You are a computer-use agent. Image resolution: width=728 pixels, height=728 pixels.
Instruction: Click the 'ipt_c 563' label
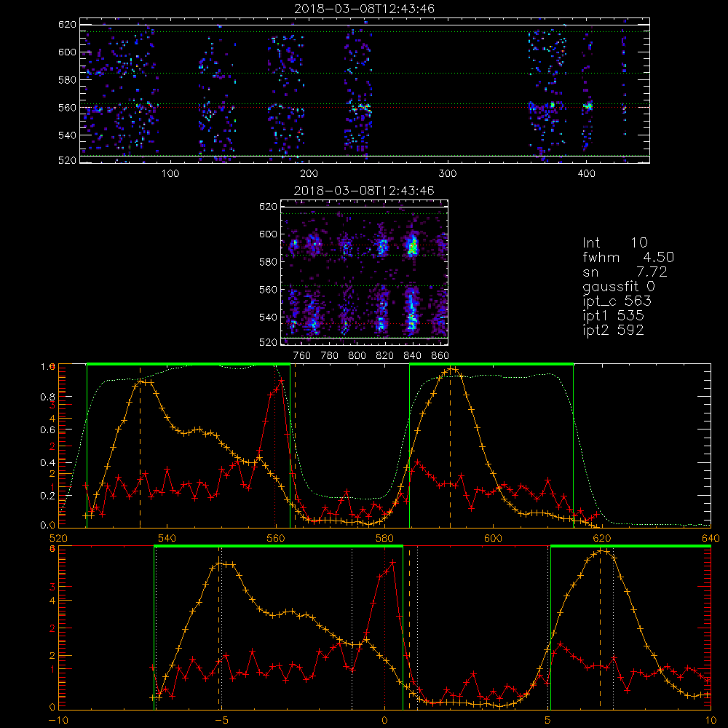(617, 301)
